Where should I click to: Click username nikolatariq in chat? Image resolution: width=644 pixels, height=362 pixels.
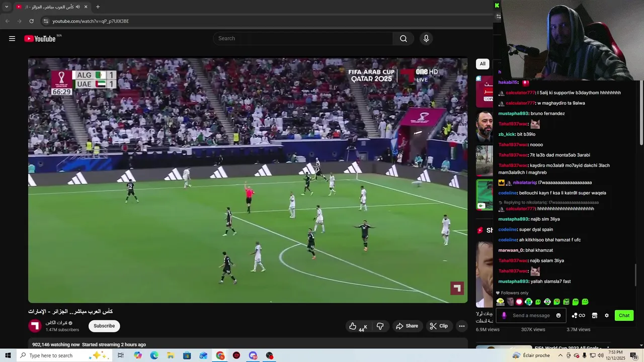click(524, 183)
